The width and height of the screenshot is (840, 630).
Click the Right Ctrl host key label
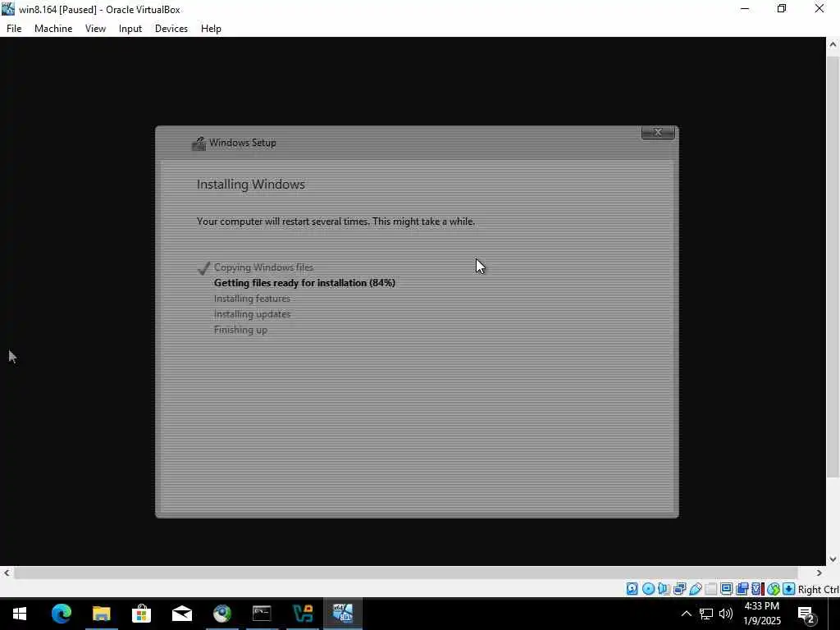point(819,589)
